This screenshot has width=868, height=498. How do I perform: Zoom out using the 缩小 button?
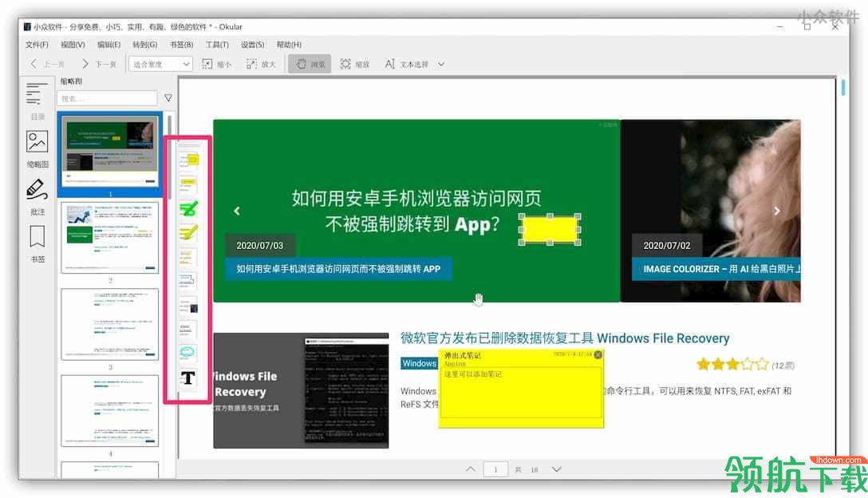[x=216, y=65]
